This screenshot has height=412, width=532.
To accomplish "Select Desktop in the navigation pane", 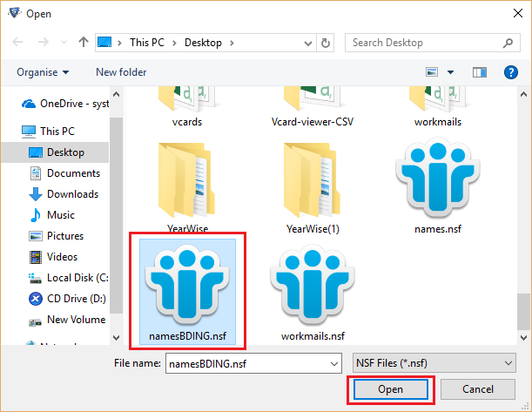I will tap(57, 152).
